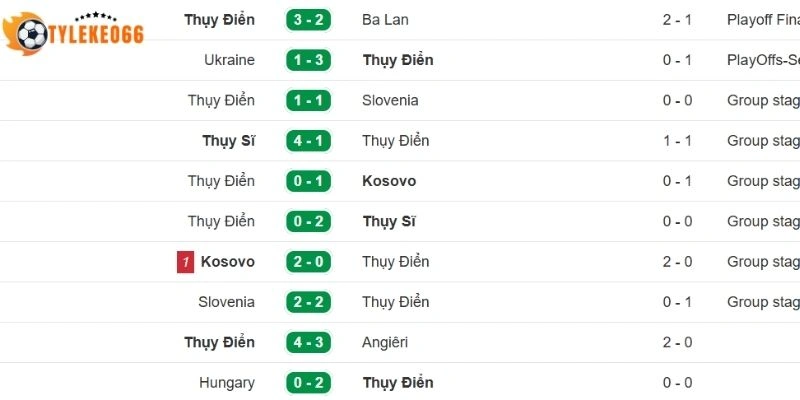Click the Slovenia 2 - 2 score badge
The width and height of the screenshot is (800, 400).
[x=308, y=302]
